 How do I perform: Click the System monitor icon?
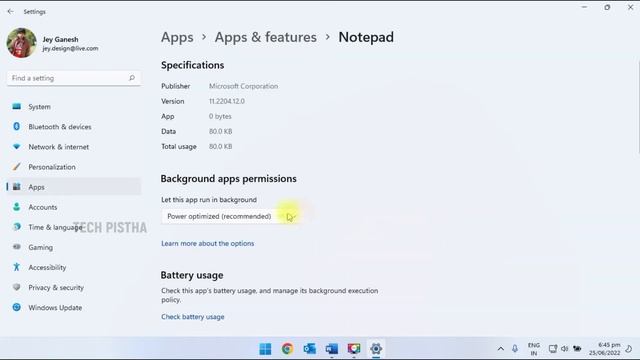[x=16, y=107]
